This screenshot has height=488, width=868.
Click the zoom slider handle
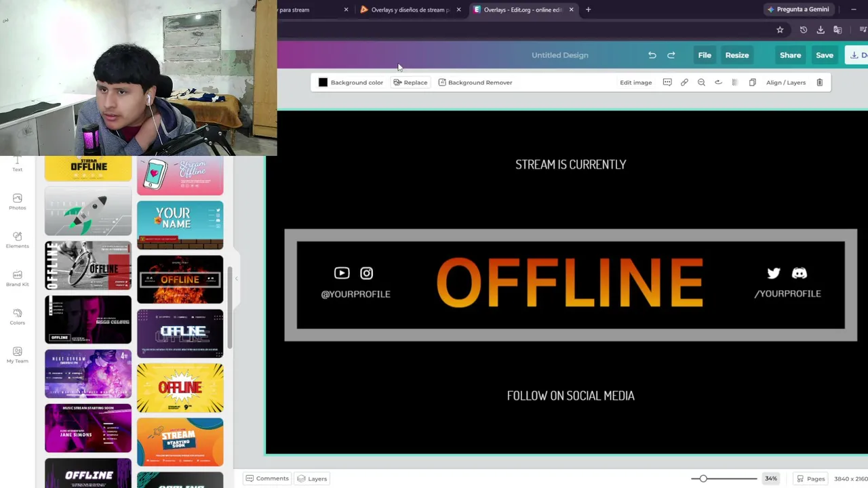703,479
